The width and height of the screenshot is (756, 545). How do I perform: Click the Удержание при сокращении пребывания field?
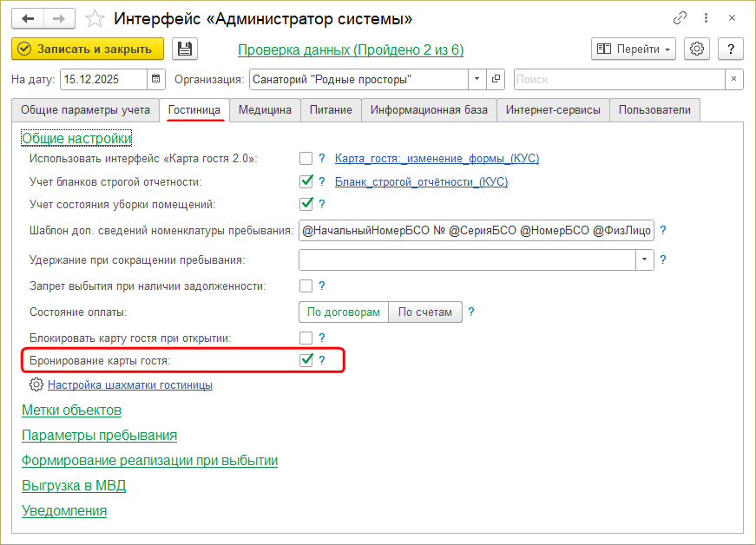point(468,259)
